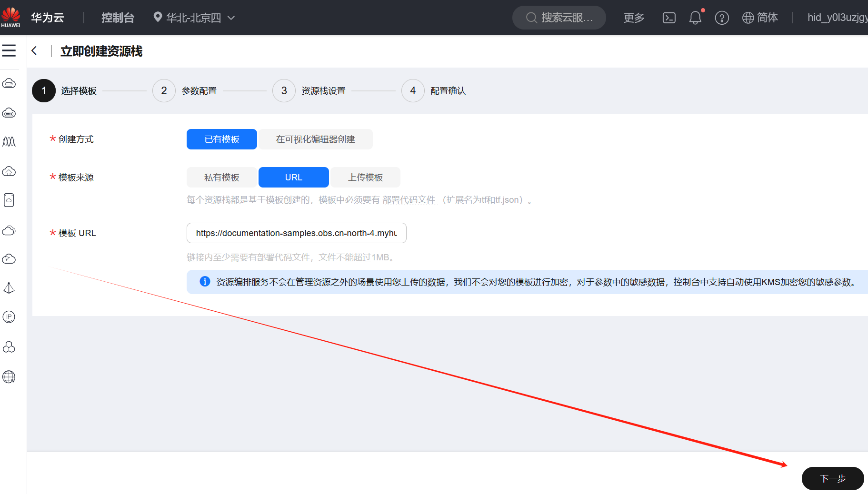The width and height of the screenshot is (868, 494).
Task: Open the load balancer sidebar icon
Action: 9,288
